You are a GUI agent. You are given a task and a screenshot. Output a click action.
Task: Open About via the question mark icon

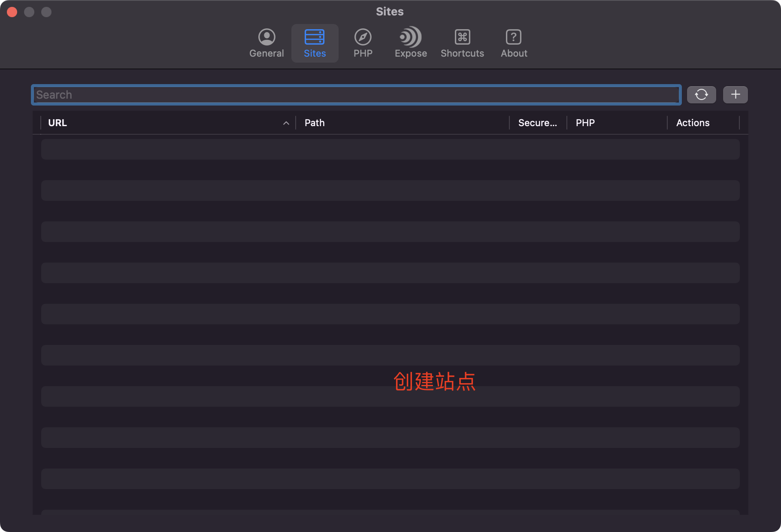tap(513, 37)
